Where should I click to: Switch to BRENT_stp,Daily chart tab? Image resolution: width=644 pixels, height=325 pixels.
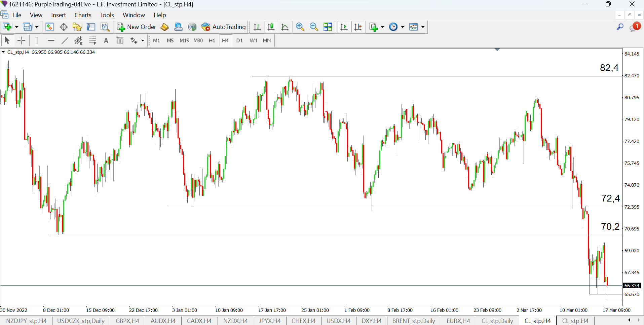pos(414,321)
